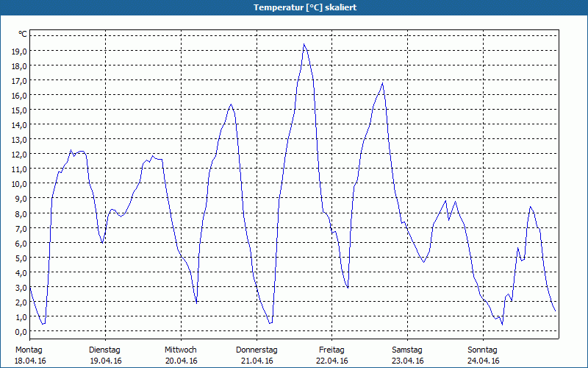The height and width of the screenshot is (368, 588).
Task: Click the 15,0 axis label
Action: [19, 110]
